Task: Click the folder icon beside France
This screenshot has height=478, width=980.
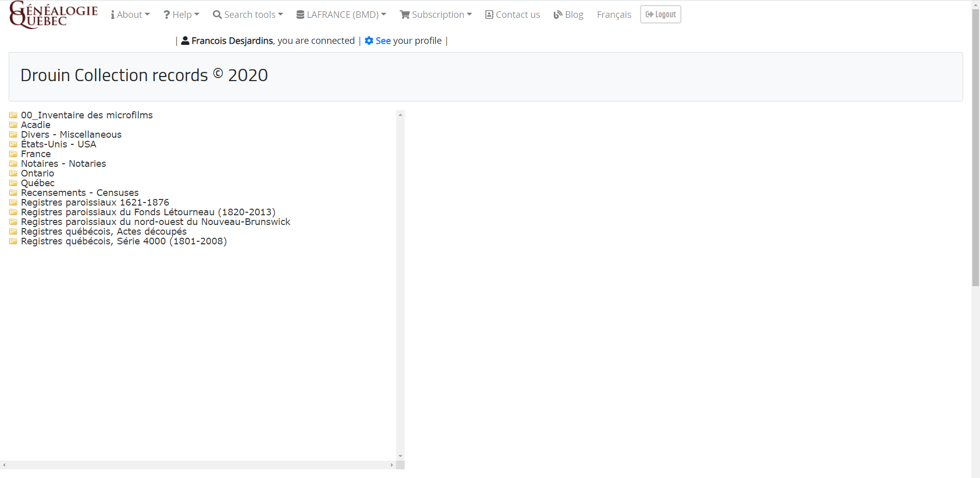Action: tap(13, 154)
